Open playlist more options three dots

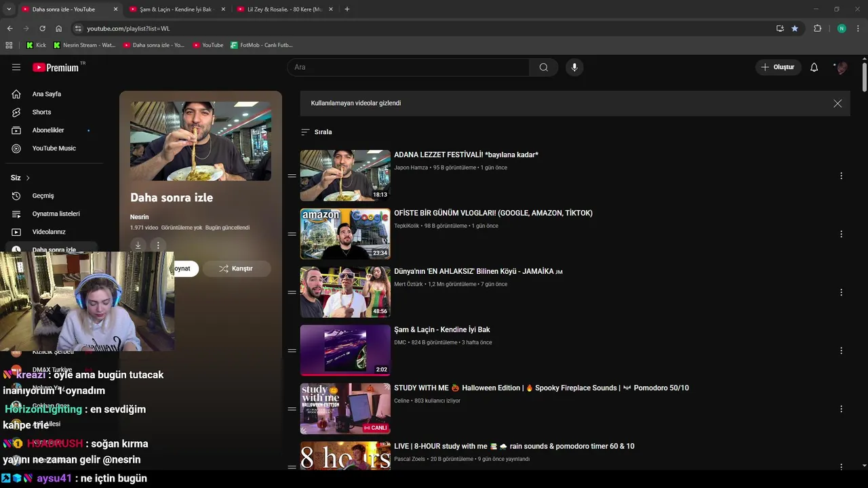pyautogui.click(x=158, y=245)
